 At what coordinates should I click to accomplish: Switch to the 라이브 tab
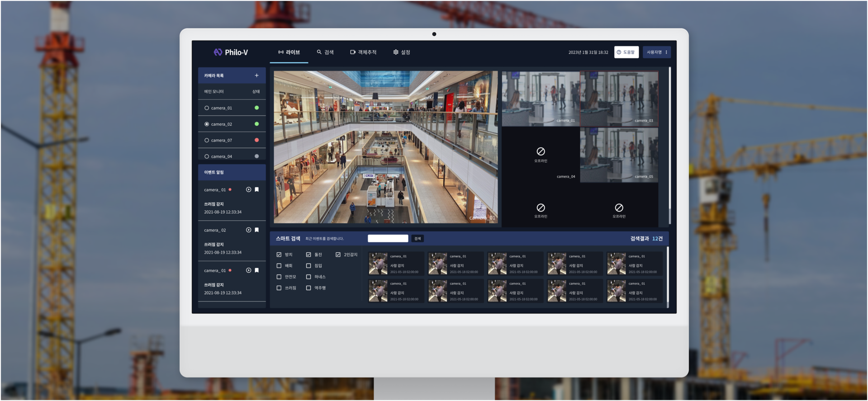pos(289,52)
